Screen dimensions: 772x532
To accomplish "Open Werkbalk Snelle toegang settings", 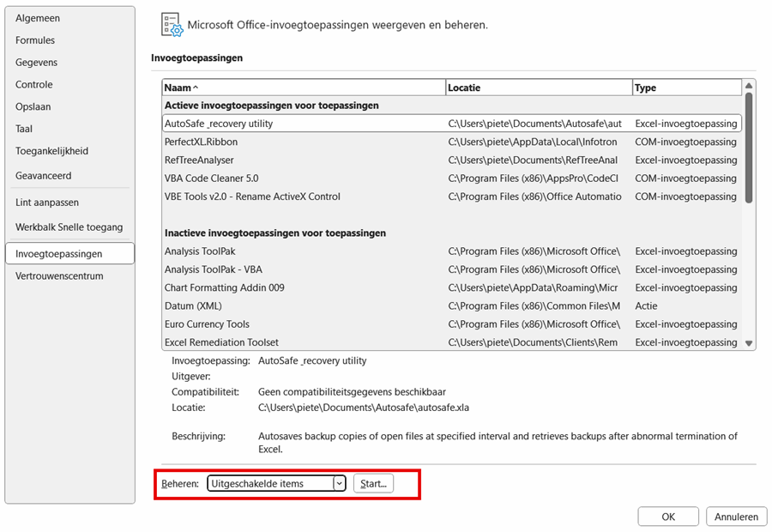I will point(69,227).
